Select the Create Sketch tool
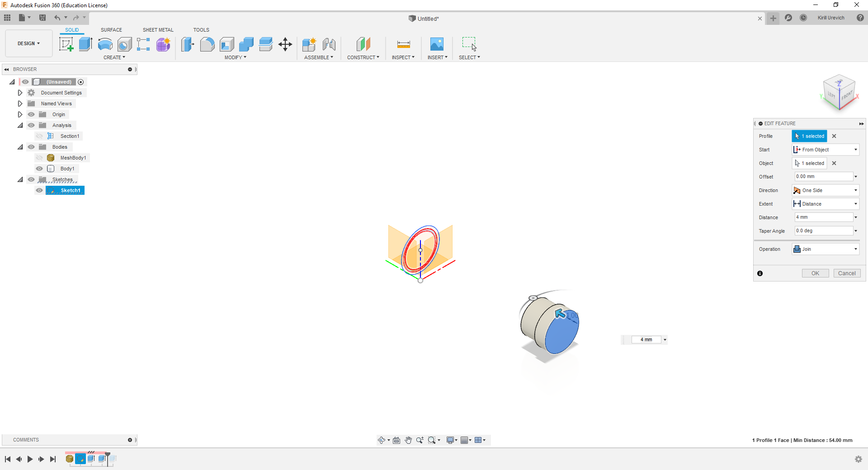Viewport: 868px width, 470px height. tap(66, 44)
